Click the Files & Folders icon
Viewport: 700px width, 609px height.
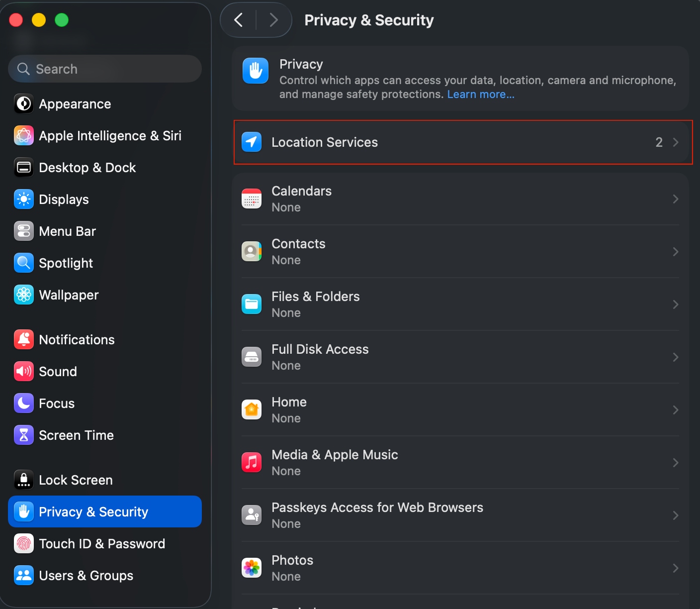252,304
